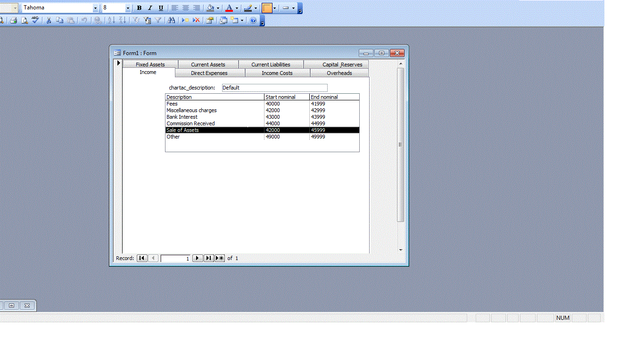The width and height of the screenshot is (644, 343).
Task: Apply center text alignment
Action: pyautogui.click(x=186, y=8)
